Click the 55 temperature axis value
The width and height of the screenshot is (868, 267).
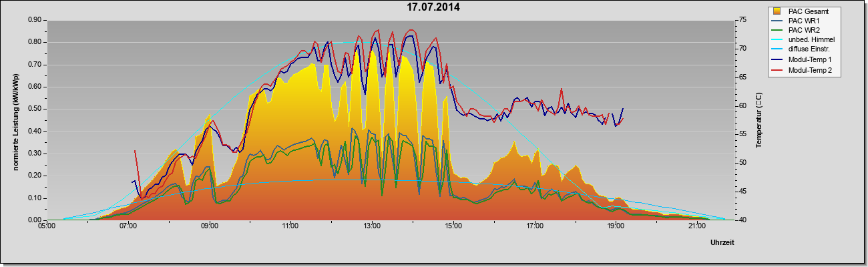743,134
